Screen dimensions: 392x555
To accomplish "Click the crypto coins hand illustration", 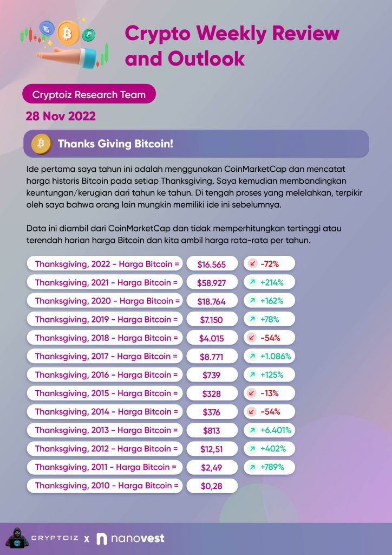I will click(x=64, y=43).
